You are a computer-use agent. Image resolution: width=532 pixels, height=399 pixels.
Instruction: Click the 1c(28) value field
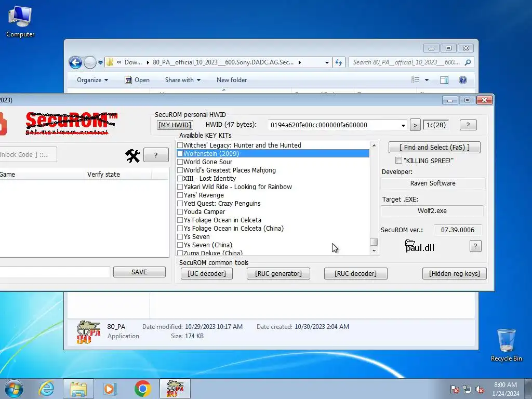[436, 125]
